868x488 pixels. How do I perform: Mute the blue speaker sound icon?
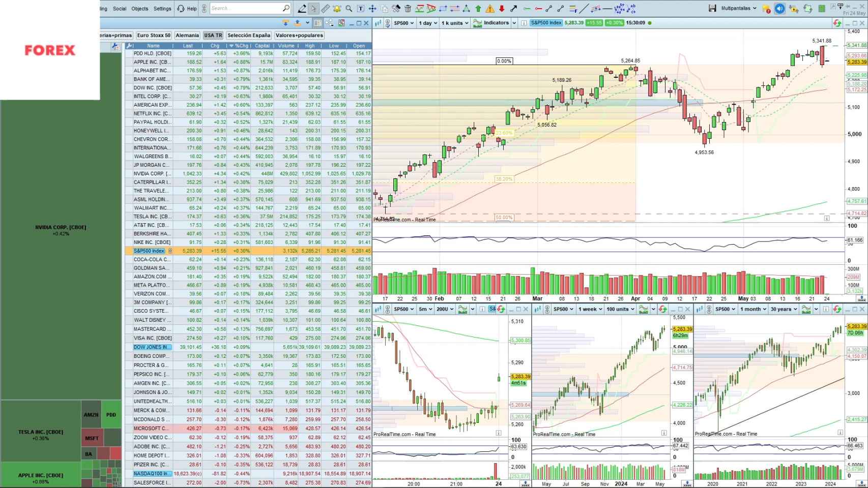click(779, 8)
